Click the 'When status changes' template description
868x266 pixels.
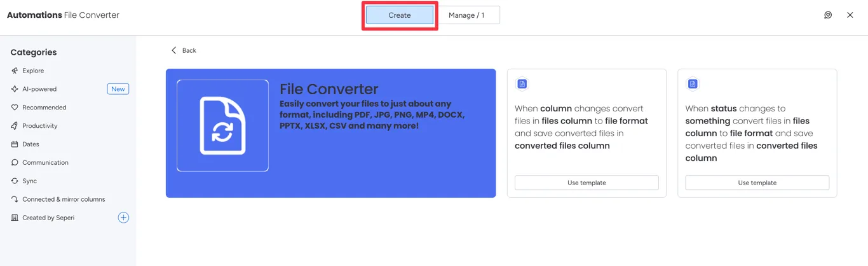(752, 134)
